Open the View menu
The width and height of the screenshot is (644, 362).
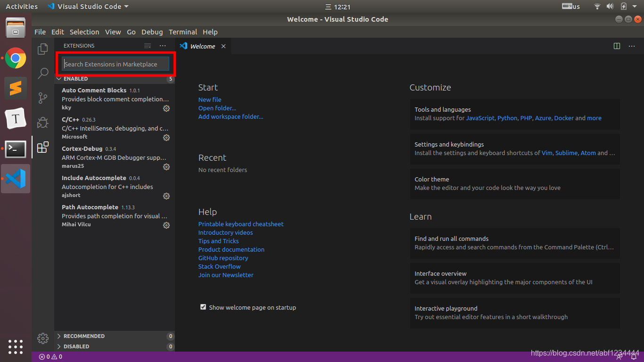click(x=113, y=32)
